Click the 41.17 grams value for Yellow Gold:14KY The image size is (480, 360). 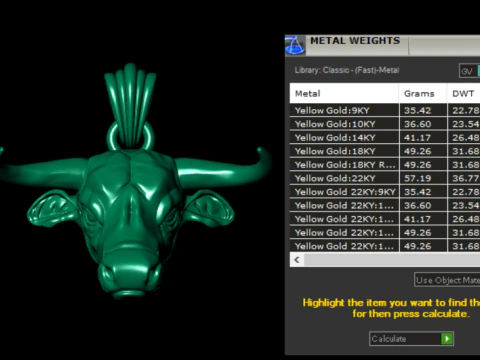click(418, 138)
